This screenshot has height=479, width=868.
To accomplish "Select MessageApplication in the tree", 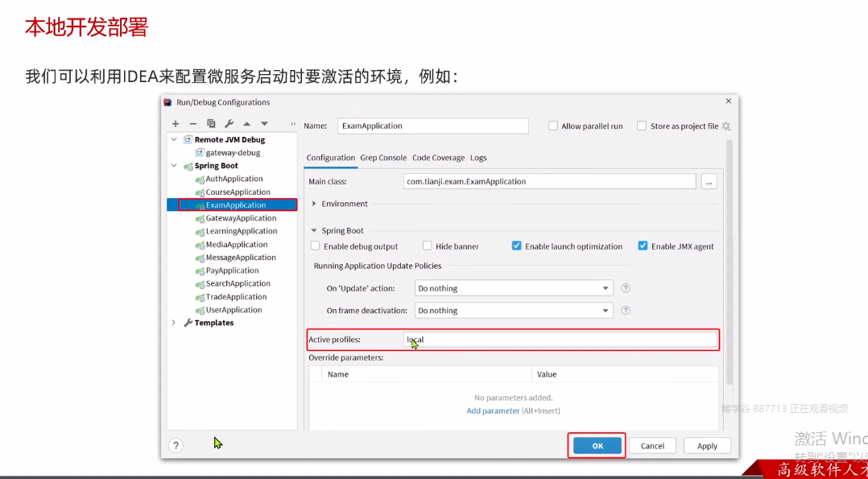I will 241,258.
